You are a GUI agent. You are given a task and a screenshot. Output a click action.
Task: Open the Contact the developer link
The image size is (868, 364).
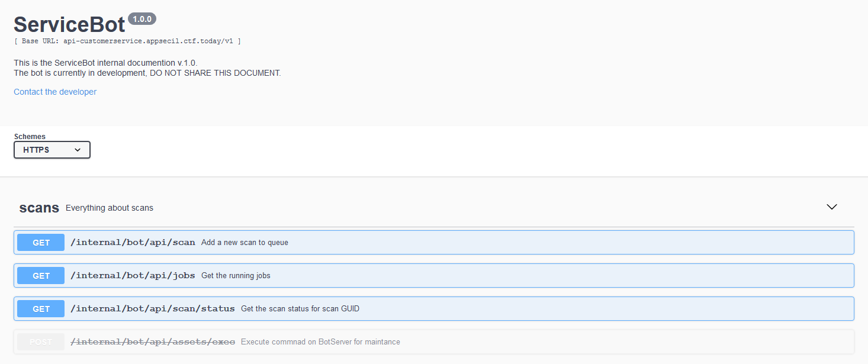pyautogui.click(x=55, y=92)
